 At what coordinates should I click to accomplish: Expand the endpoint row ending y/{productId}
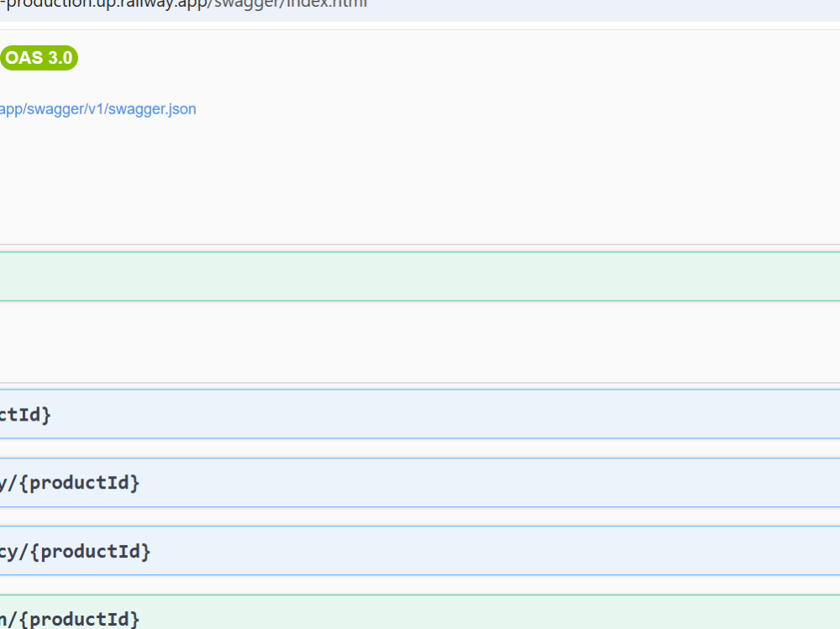(420, 483)
